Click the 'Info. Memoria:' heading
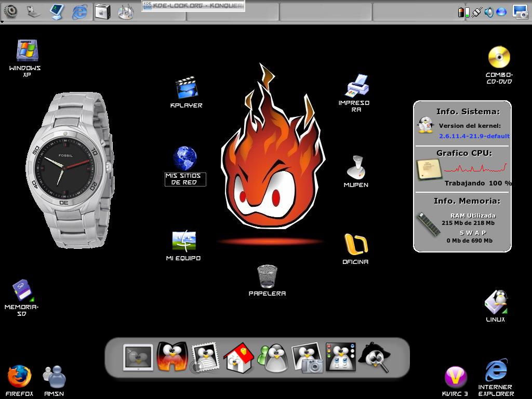Viewport: 532px width, 399px height. pyautogui.click(x=467, y=201)
